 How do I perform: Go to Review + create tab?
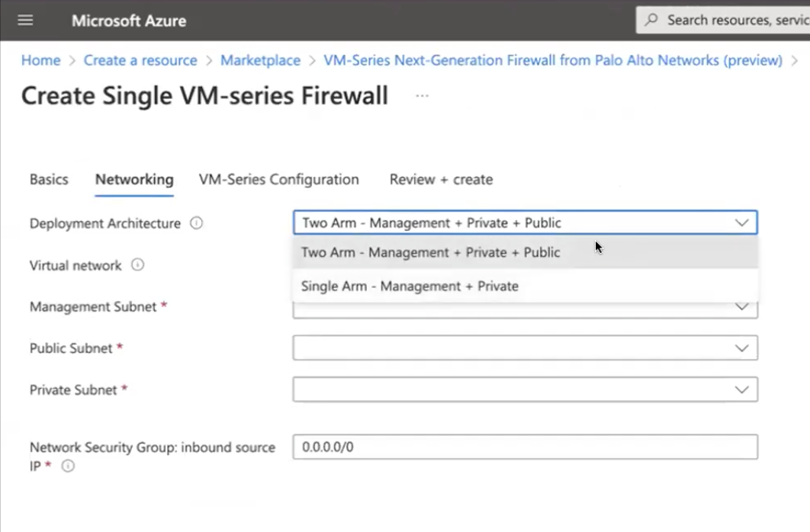pos(441,180)
